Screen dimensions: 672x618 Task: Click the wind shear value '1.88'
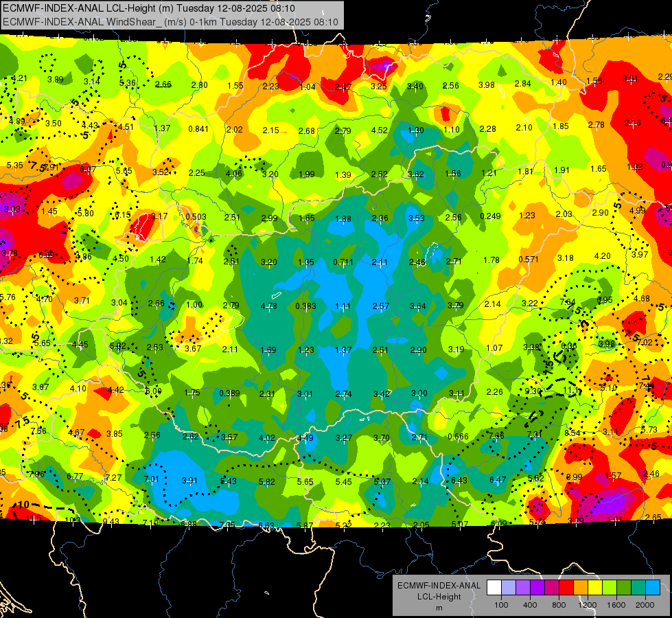point(343,219)
